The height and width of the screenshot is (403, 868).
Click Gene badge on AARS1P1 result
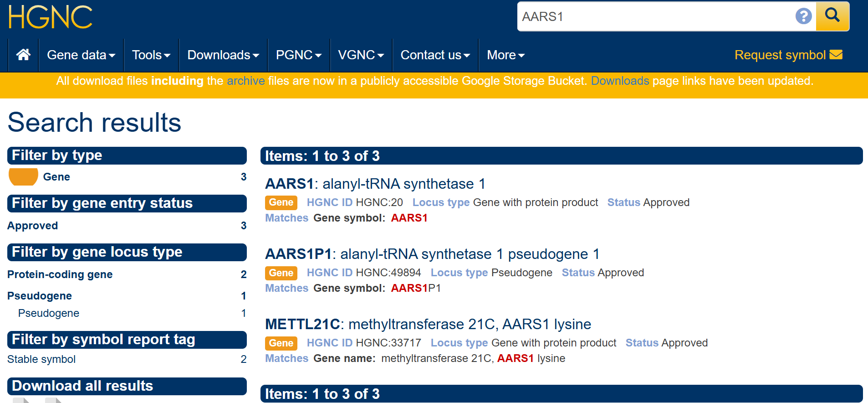(281, 273)
